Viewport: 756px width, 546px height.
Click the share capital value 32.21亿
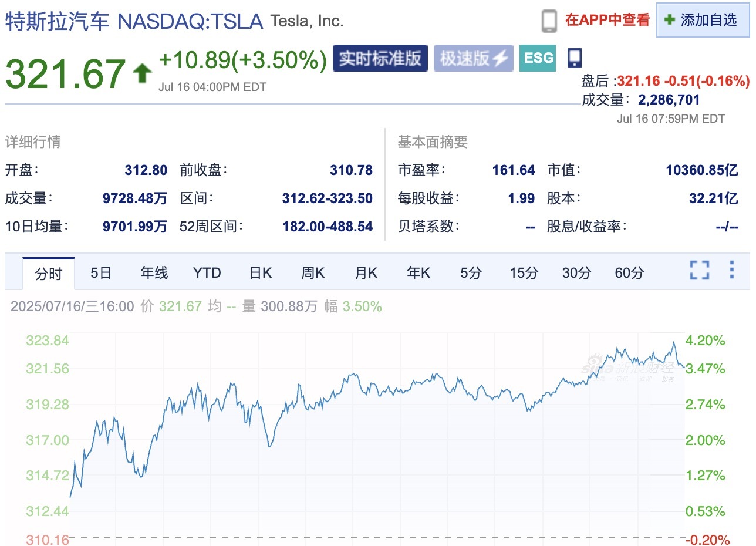714,198
